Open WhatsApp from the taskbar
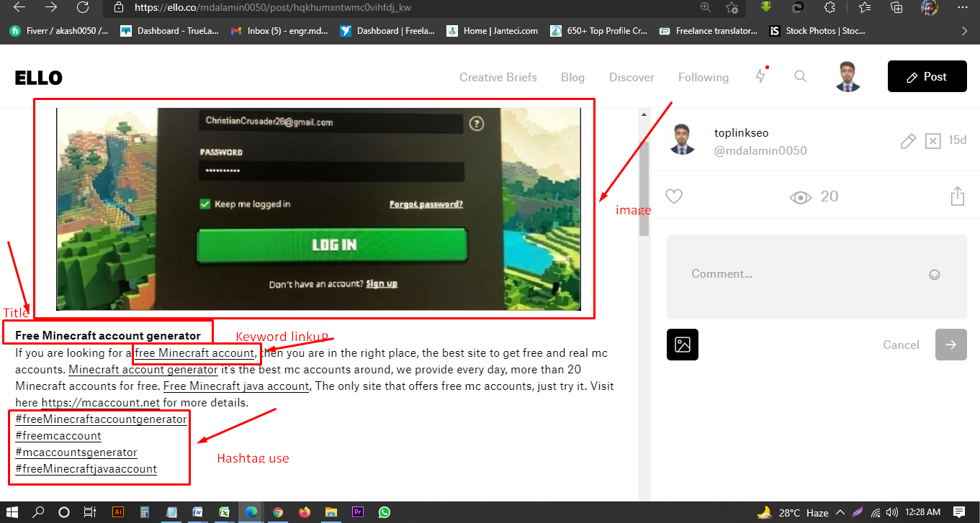 (385, 512)
